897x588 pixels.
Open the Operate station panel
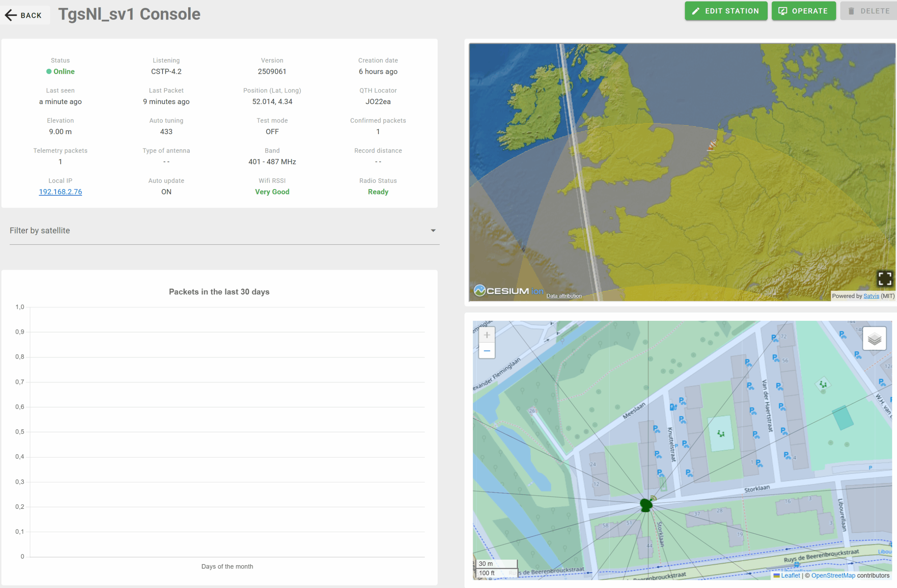point(803,11)
